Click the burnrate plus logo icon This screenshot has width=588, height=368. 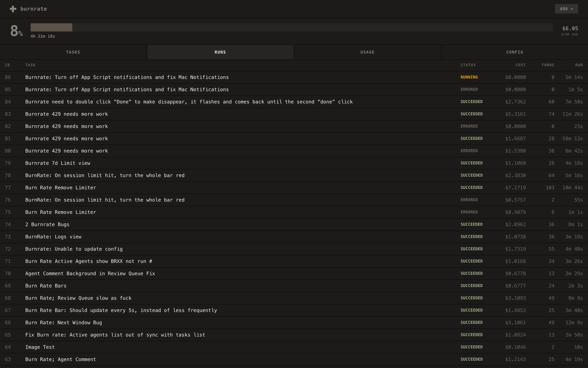[x=13, y=9]
